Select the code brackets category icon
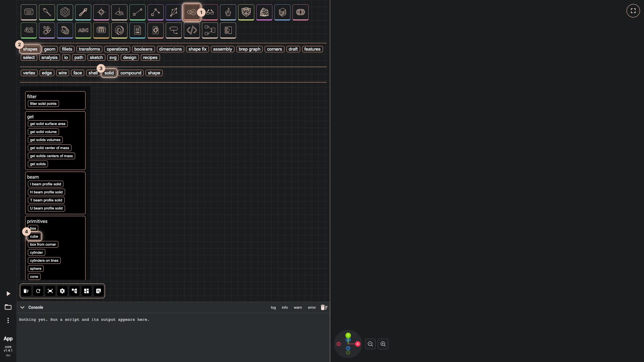Screen dimensions: 644x362 click(192, 31)
